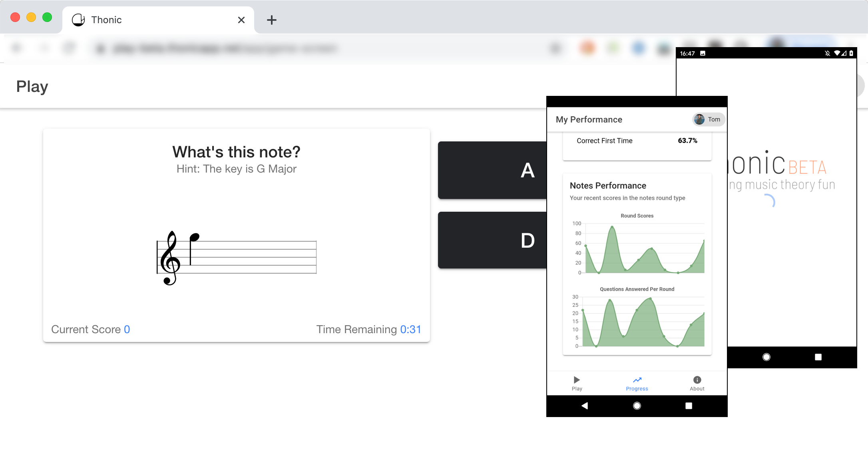Click the 'Current Score 0' text
The width and height of the screenshot is (868, 457).
pos(91,329)
